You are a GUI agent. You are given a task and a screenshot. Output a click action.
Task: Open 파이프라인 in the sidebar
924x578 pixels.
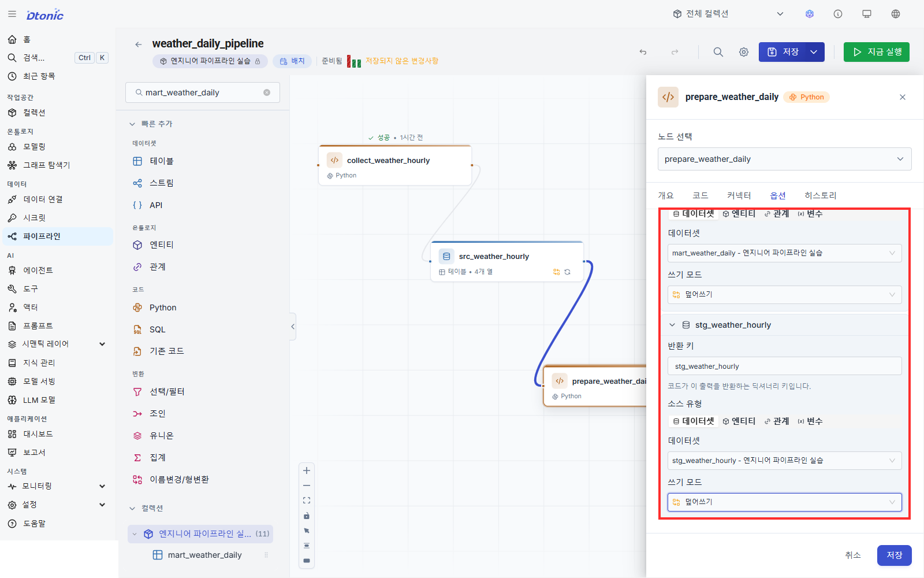coord(58,236)
